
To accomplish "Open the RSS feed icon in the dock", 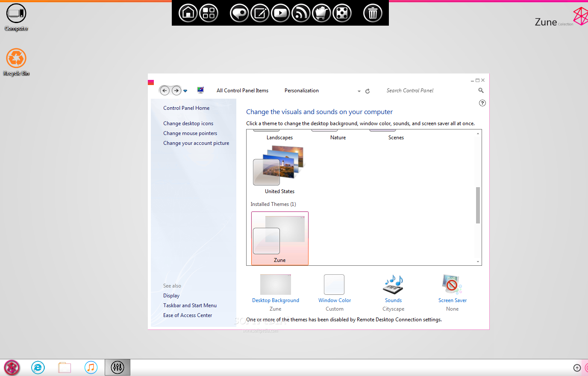I will 301,13.
